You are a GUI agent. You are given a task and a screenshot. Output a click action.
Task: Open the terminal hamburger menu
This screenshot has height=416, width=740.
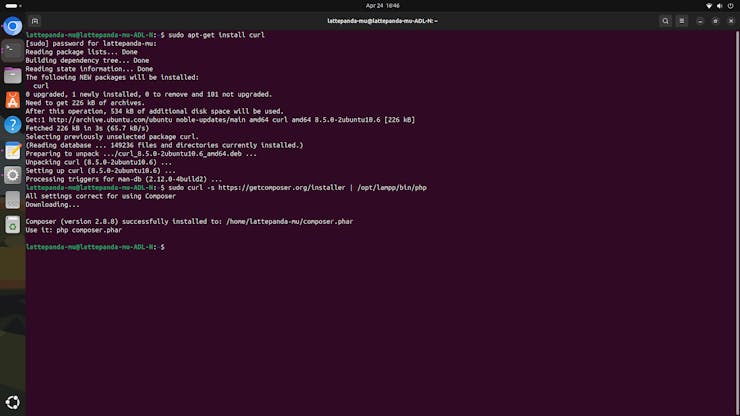(x=681, y=21)
